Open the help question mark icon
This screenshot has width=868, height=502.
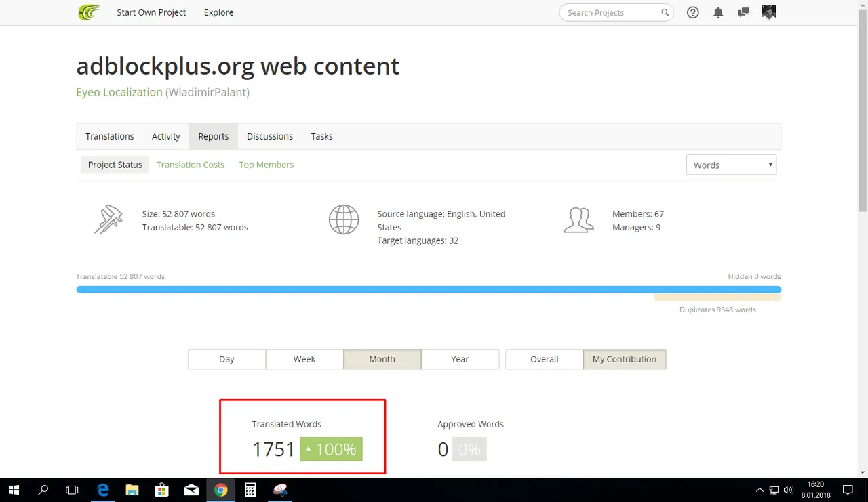pos(693,12)
